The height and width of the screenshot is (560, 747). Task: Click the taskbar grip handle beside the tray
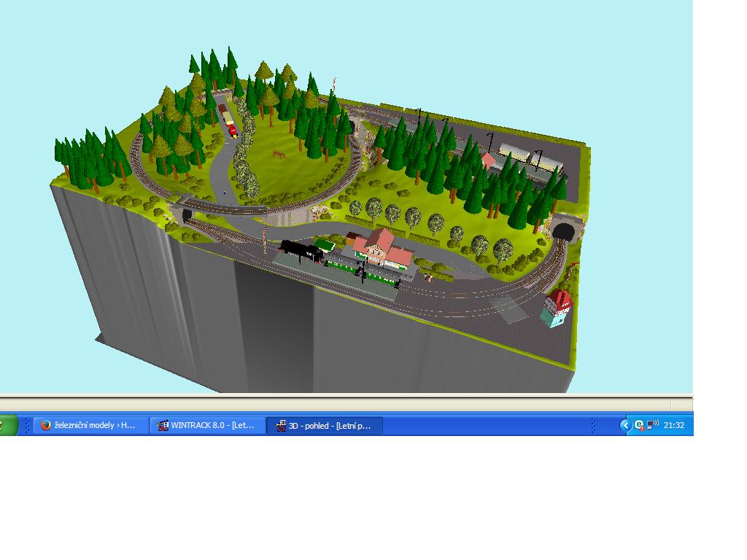tap(593, 425)
